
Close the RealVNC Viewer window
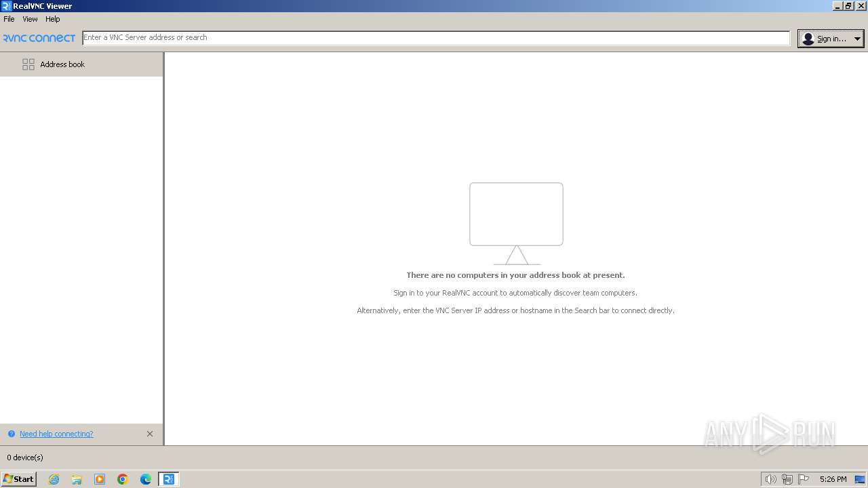(861, 6)
